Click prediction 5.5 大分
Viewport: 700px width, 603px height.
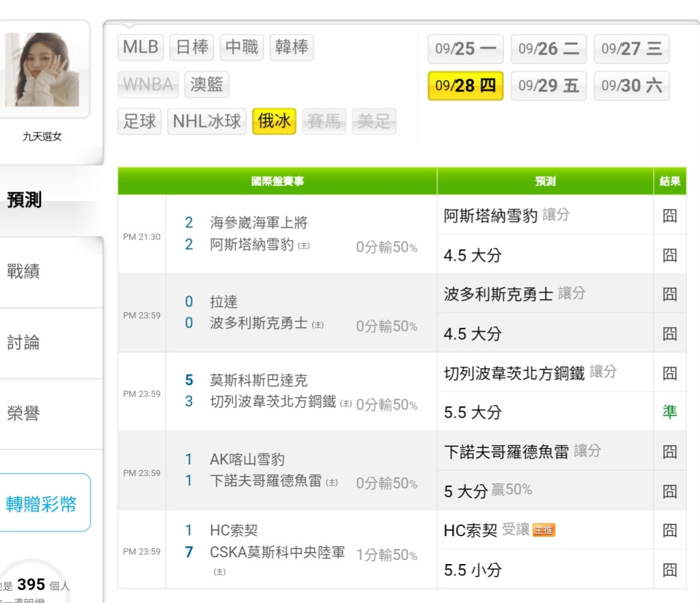[473, 412]
